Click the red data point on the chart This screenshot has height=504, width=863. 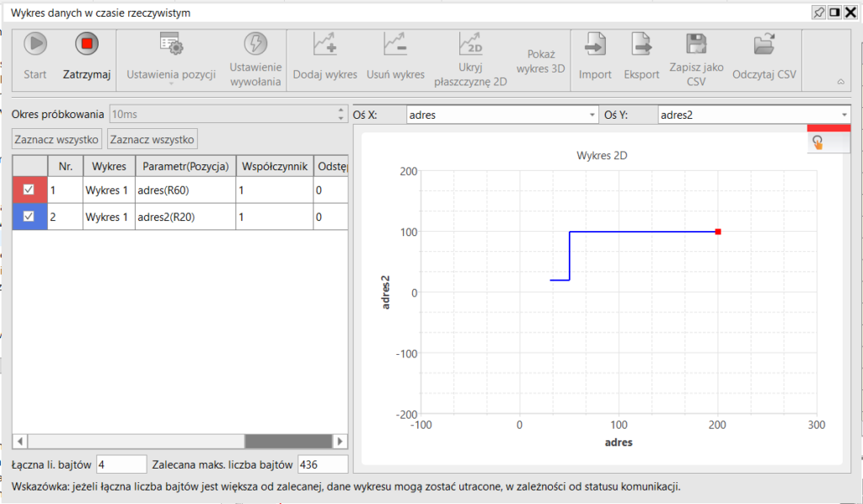tap(718, 232)
